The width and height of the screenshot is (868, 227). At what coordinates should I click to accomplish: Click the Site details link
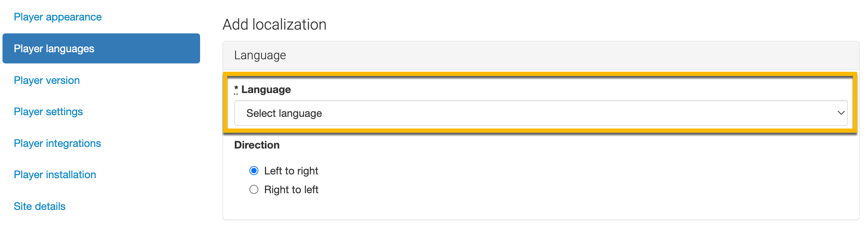(x=40, y=207)
